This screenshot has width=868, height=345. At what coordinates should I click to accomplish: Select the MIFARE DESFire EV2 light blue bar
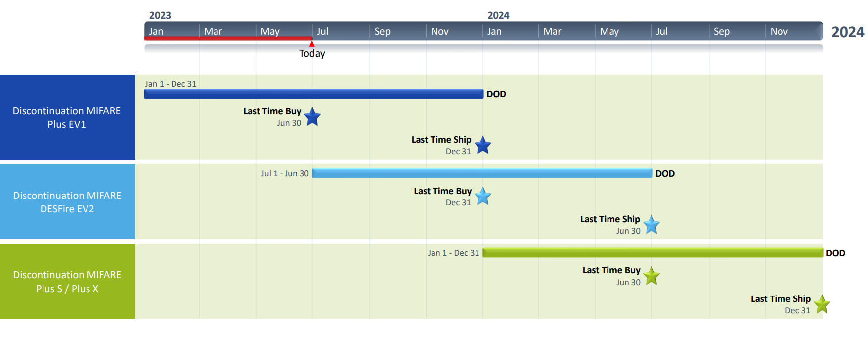pyautogui.click(x=482, y=173)
